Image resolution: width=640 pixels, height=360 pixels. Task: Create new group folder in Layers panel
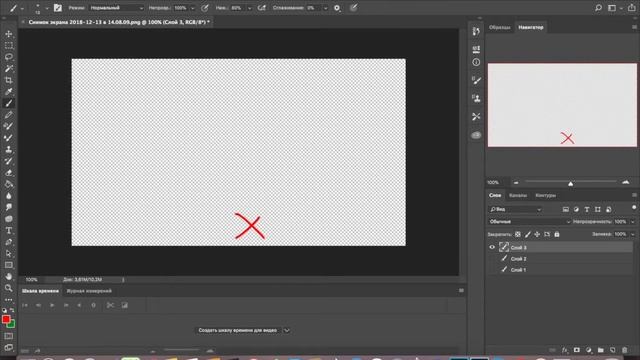600,350
